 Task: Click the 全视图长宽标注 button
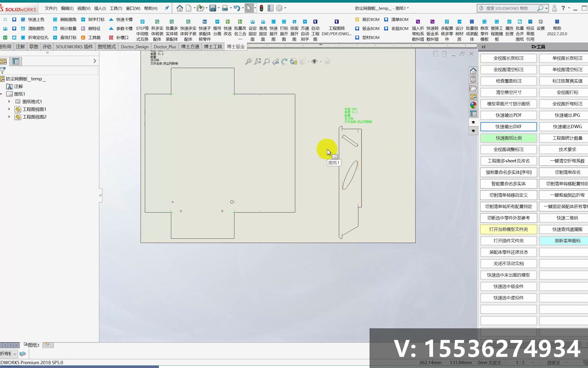pyautogui.click(x=508, y=58)
